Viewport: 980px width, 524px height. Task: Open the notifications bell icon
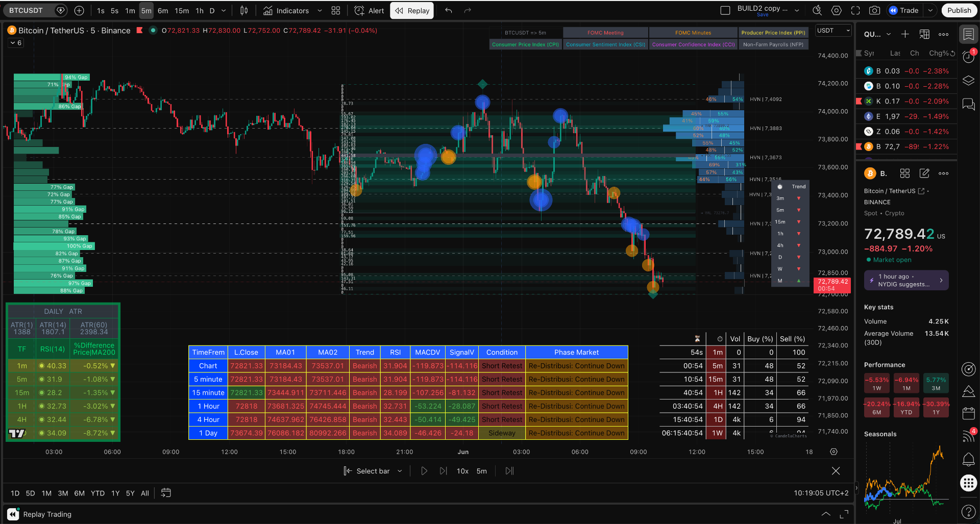point(968,459)
